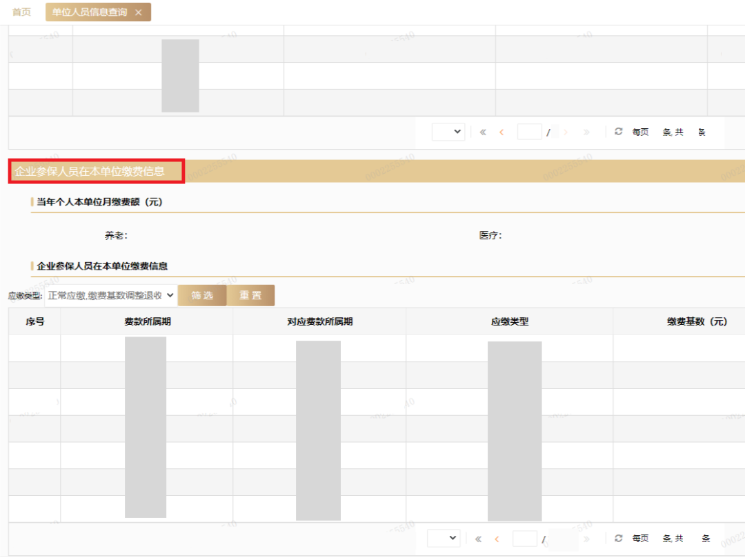The width and height of the screenshot is (745, 560).
Task: Select the 单位人员信息查询 tab
Action: click(90, 12)
